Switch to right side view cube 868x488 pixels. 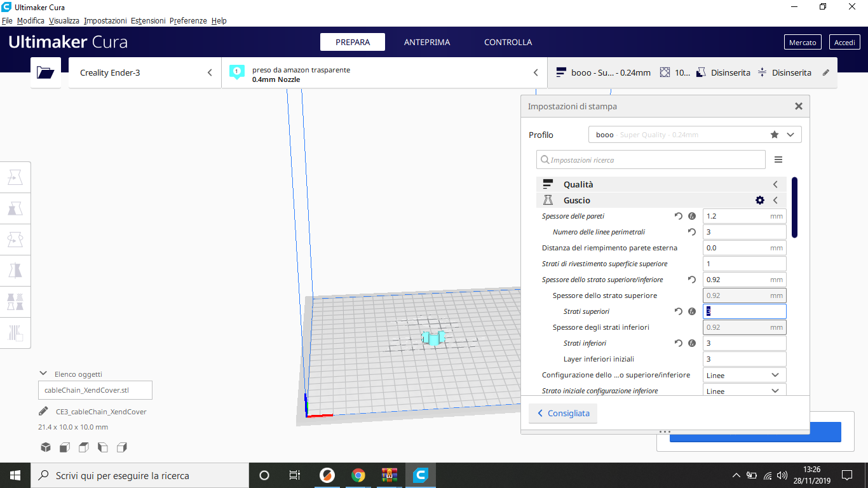click(x=122, y=447)
